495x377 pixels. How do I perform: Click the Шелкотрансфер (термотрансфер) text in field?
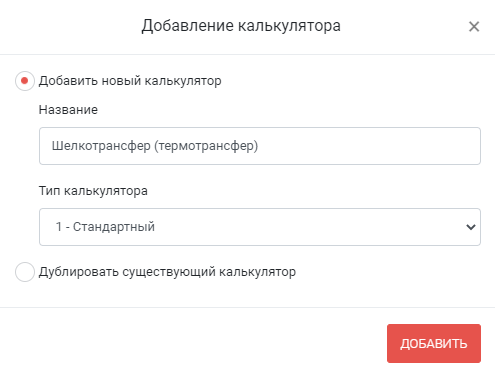tap(155, 146)
